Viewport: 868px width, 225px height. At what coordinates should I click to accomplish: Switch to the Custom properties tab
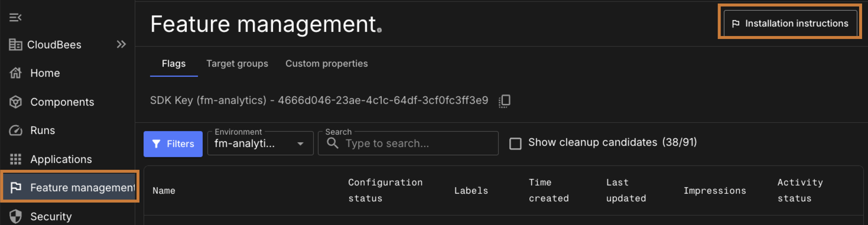(x=326, y=63)
